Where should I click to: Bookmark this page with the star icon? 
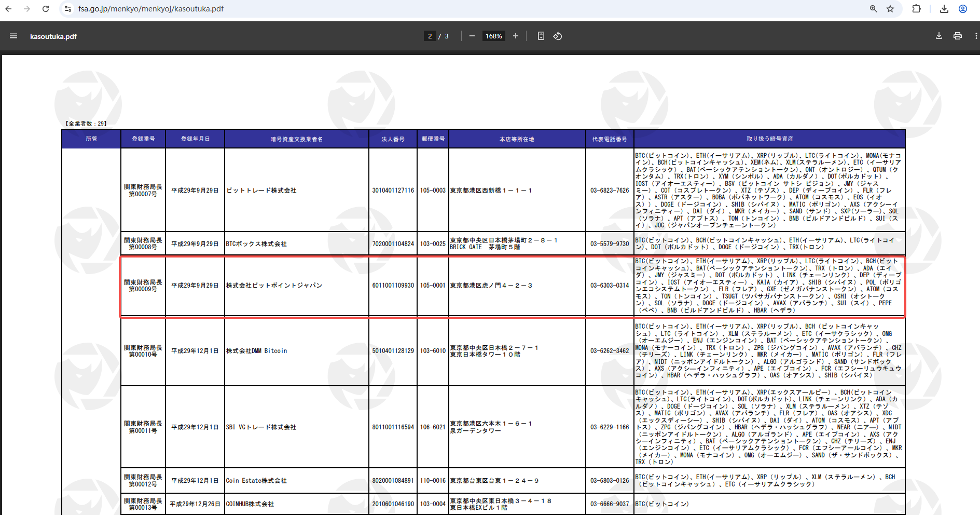(x=890, y=9)
